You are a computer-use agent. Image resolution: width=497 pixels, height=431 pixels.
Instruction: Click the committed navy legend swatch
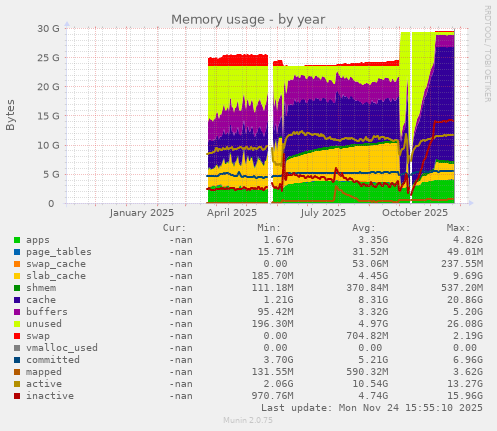point(17,360)
